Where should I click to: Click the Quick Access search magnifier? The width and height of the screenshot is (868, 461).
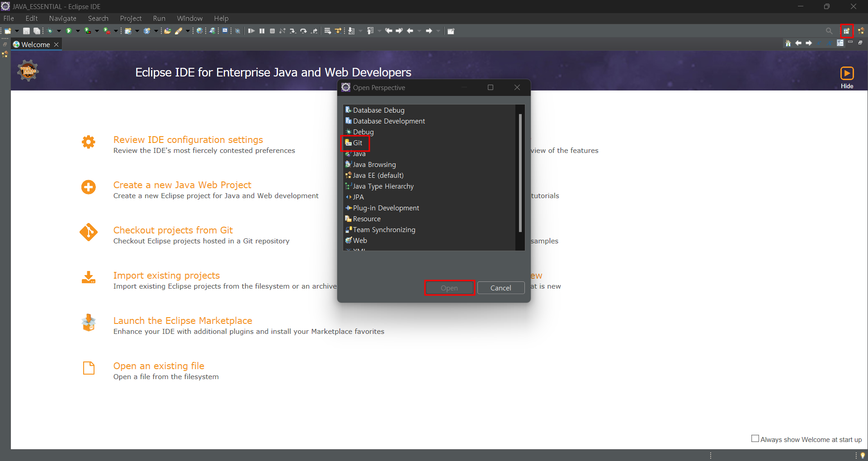(829, 31)
